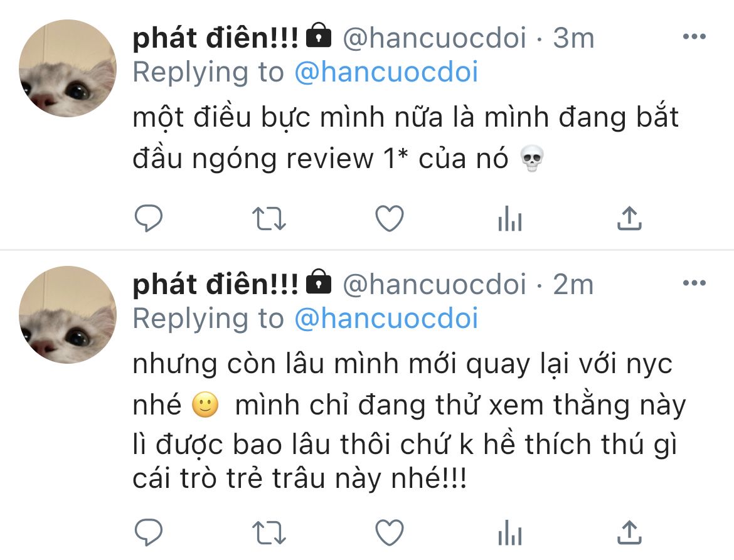
Task: Share the second tweet posted 2m ago
Action: pos(629,532)
